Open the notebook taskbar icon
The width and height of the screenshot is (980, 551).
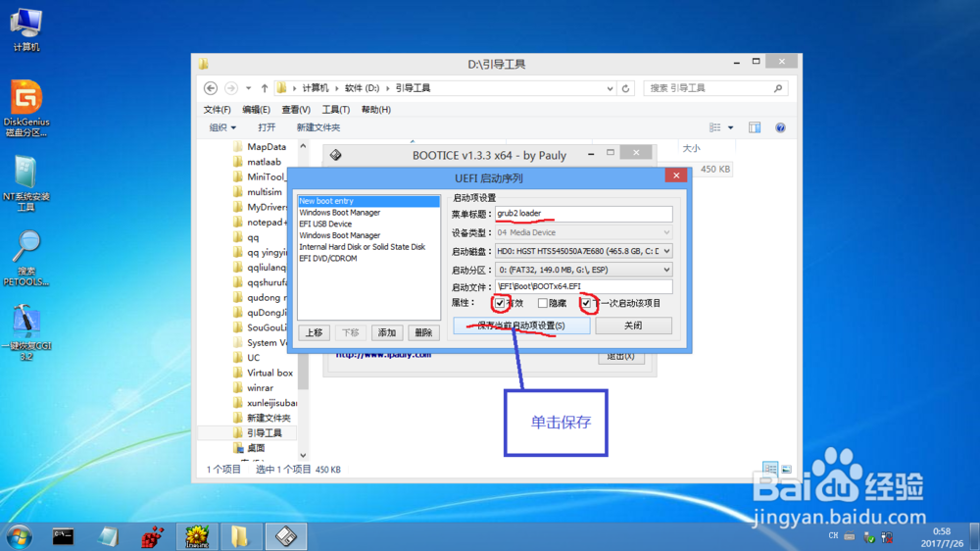pyautogui.click(x=108, y=536)
